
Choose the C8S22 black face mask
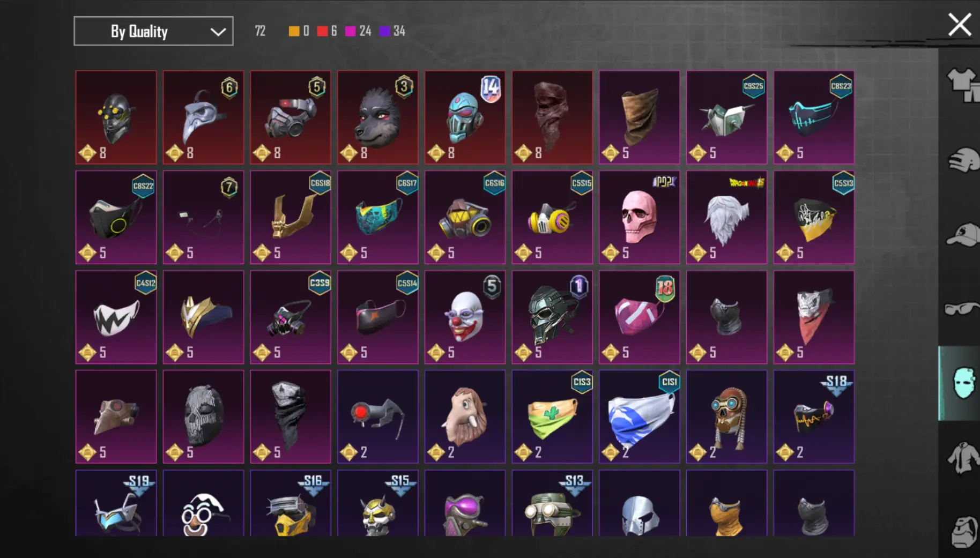pos(116,217)
